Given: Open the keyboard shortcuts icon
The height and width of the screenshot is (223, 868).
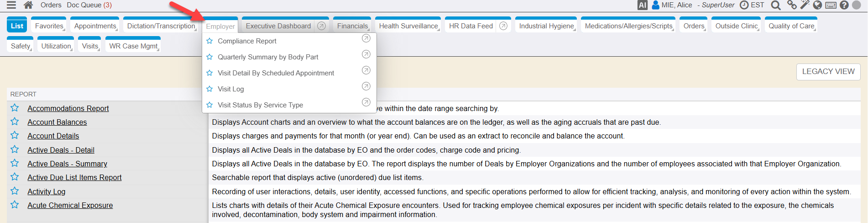Looking at the screenshot, I should 831,5.
